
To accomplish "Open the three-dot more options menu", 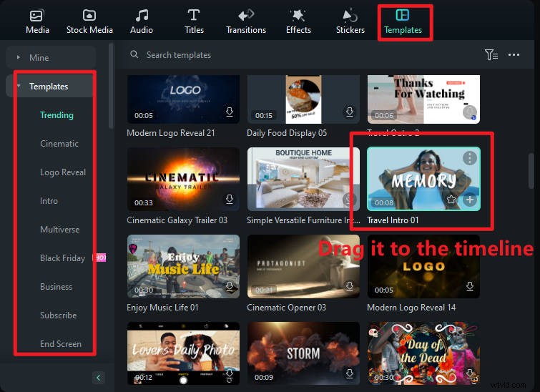I will 514,54.
